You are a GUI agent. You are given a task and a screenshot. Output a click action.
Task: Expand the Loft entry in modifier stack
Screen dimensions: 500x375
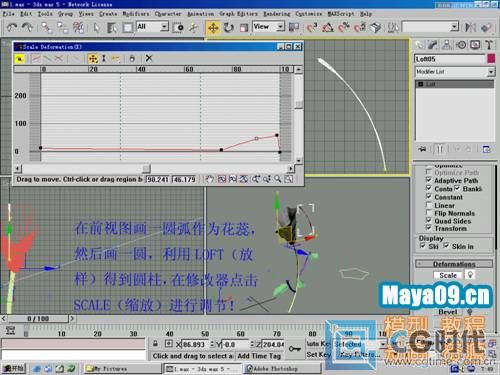421,84
